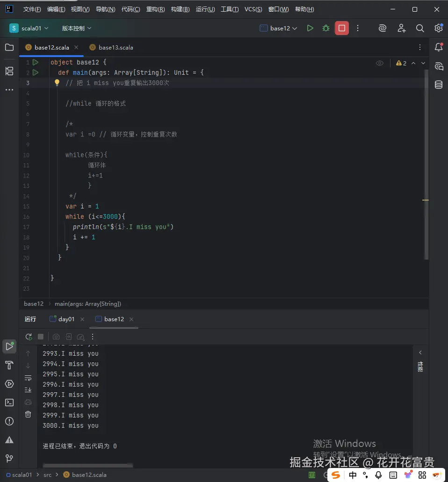Image resolution: width=448 pixels, height=482 pixels.
Task: Click the console horizontal scrollbar
Action: 88,465
